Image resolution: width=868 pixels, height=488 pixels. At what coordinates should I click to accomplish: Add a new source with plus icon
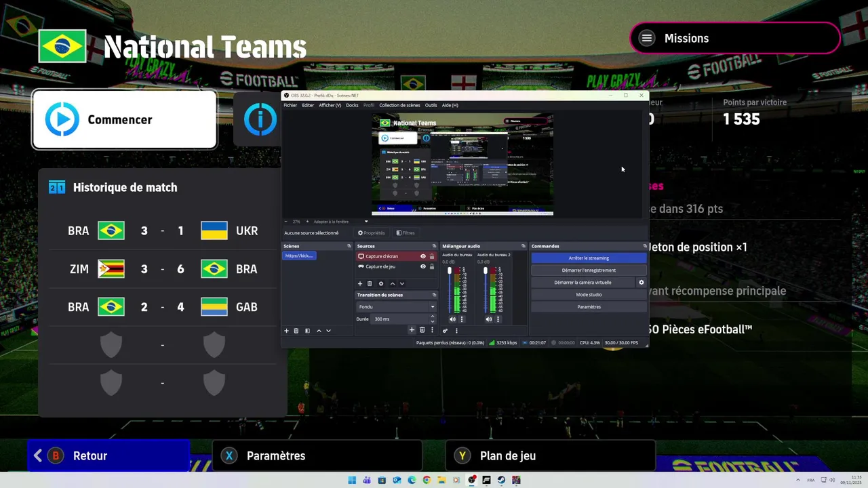coord(360,283)
